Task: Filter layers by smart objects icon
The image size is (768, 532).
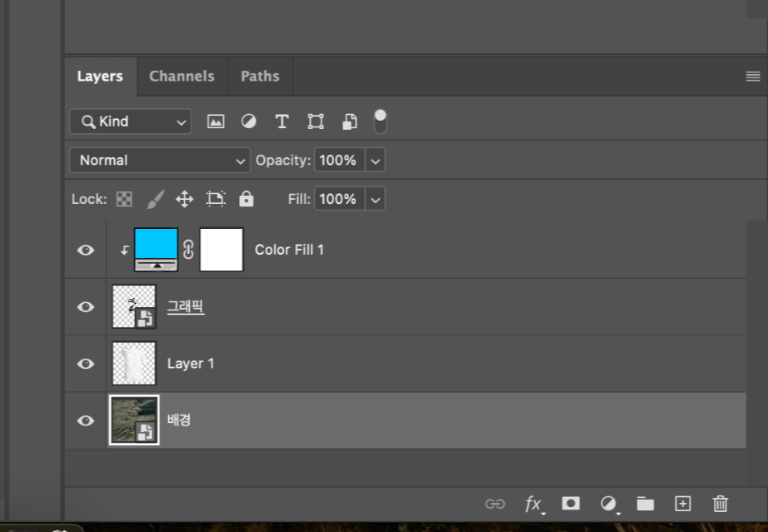Action: coord(349,122)
